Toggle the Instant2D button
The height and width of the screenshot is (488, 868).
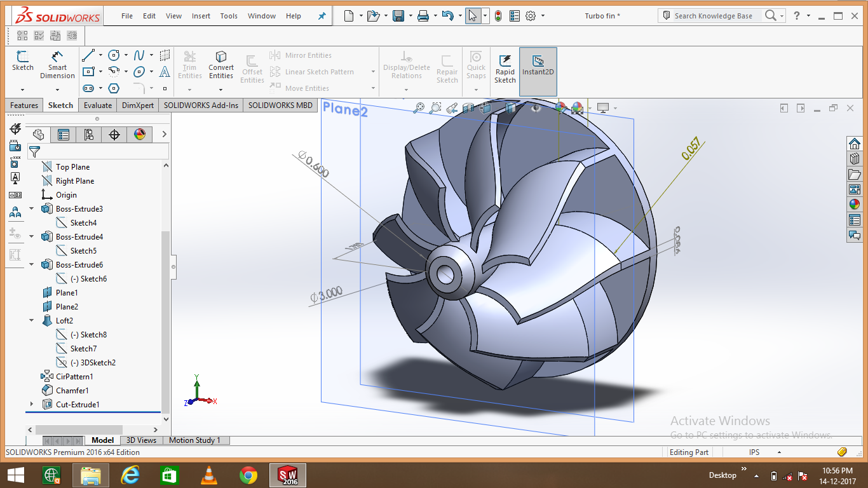coord(538,67)
